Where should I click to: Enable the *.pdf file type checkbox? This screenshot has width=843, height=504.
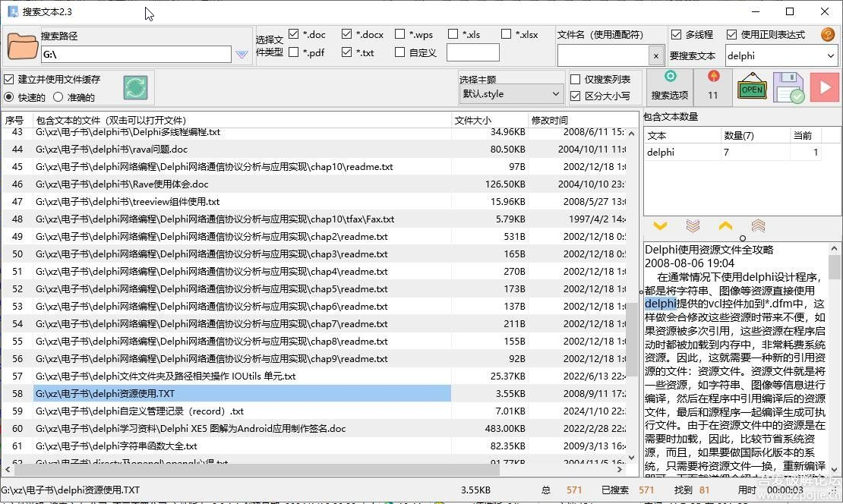click(x=294, y=52)
